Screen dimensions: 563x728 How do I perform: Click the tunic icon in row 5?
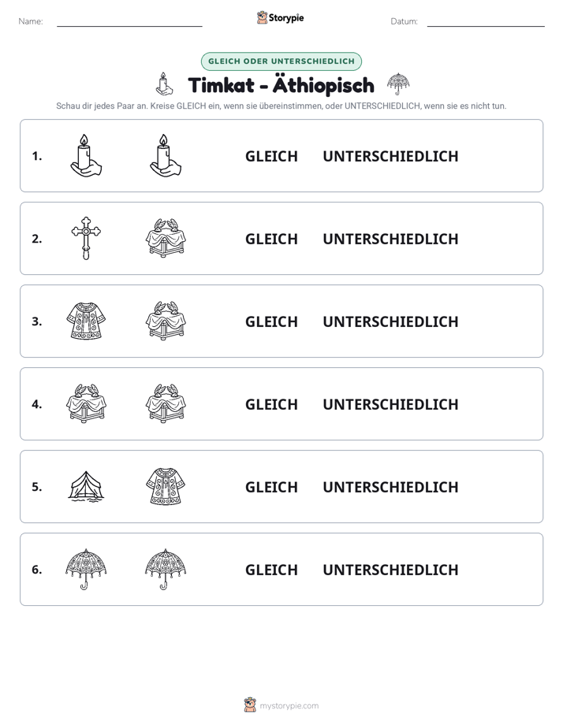(166, 486)
